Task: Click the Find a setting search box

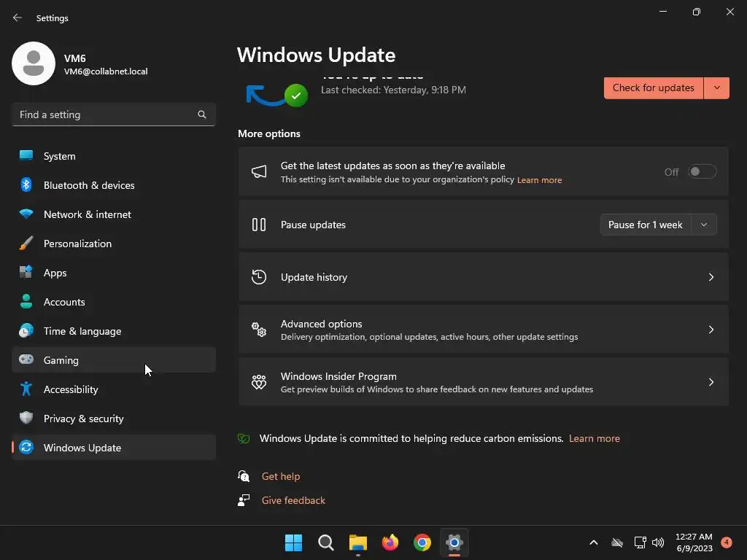Action: point(113,114)
